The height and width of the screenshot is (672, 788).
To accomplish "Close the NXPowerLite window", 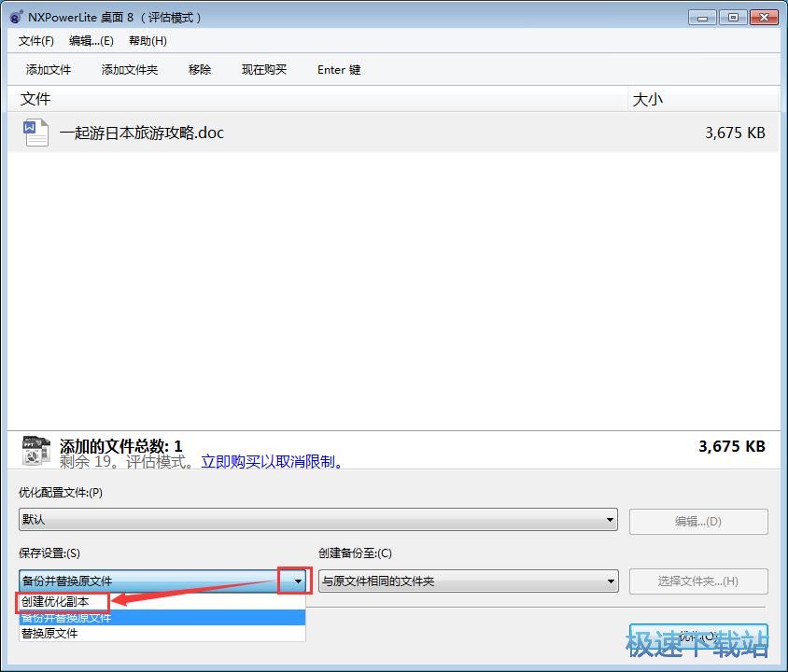I will pos(764,18).
